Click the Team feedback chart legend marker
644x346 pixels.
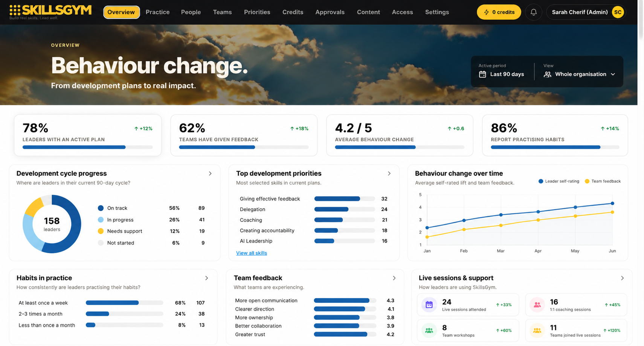pos(587,181)
